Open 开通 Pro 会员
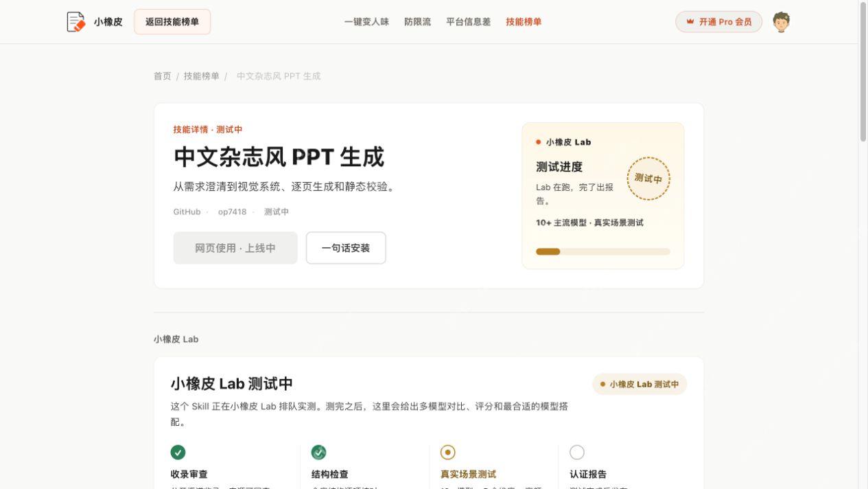This screenshot has height=489, width=868. 718,22
